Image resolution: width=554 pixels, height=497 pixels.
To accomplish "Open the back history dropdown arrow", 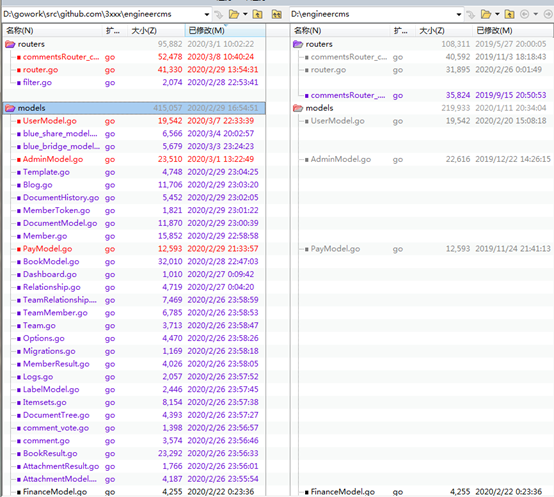I will tap(536, 14).
